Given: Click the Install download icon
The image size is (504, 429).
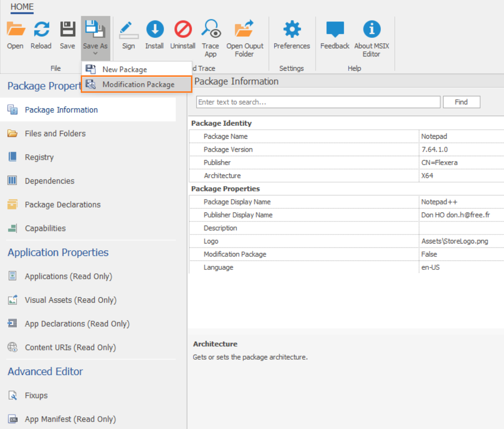Looking at the screenshot, I should coord(155,29).
